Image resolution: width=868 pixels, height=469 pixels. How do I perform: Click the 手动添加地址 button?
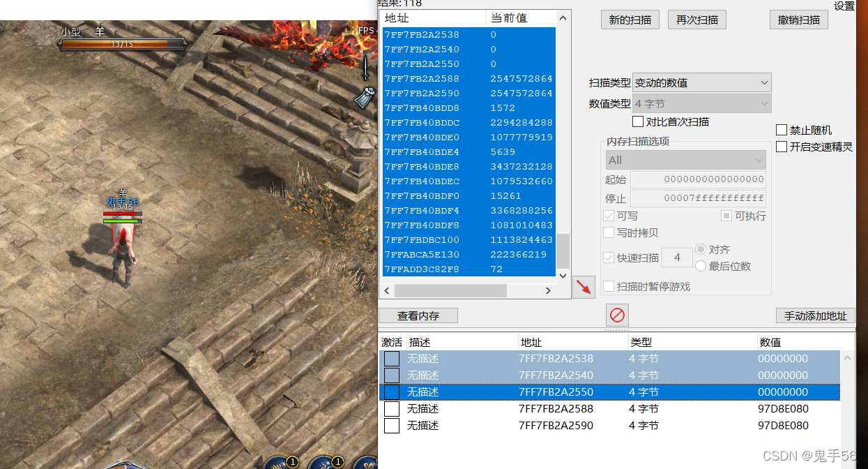click(x=816, y=315)
